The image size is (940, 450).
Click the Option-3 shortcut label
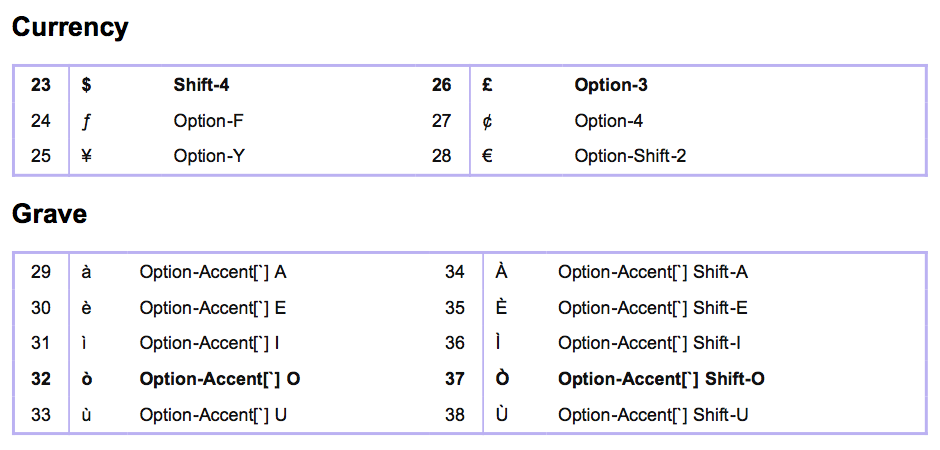pyautogui.click(x=610, y=86)
